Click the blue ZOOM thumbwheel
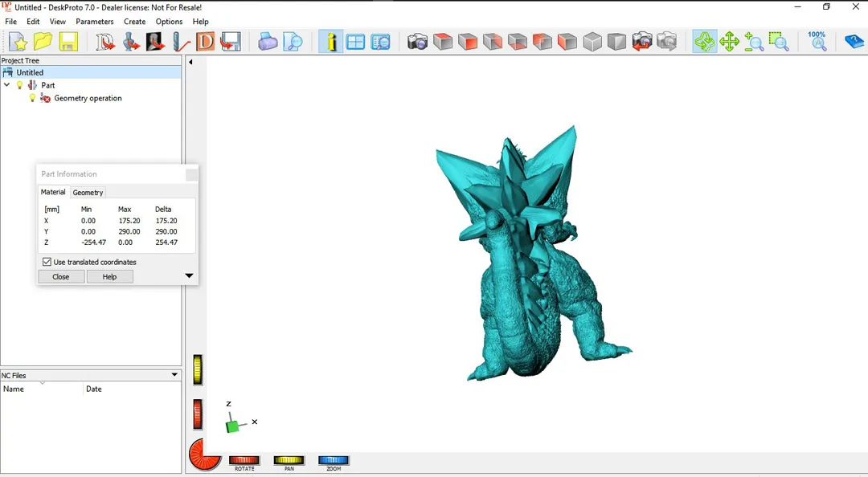The height and width of the screenshot is (477, 868). point(334,460)
